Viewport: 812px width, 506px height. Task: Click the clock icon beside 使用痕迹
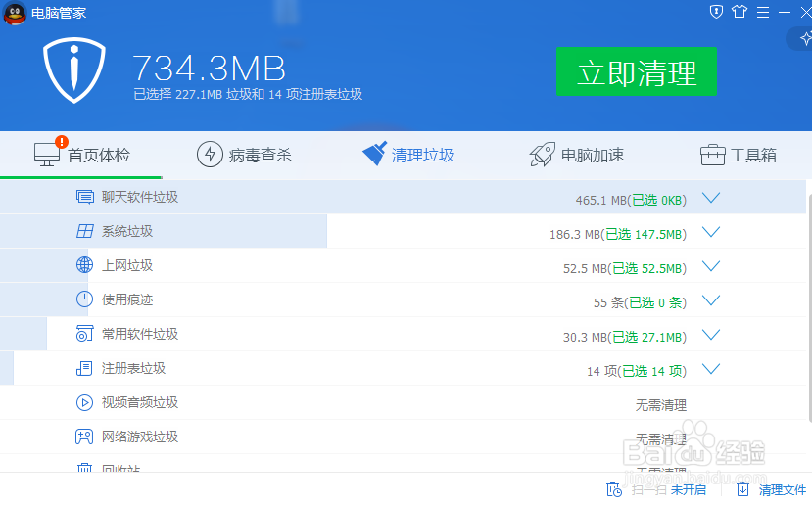(85, 299)
